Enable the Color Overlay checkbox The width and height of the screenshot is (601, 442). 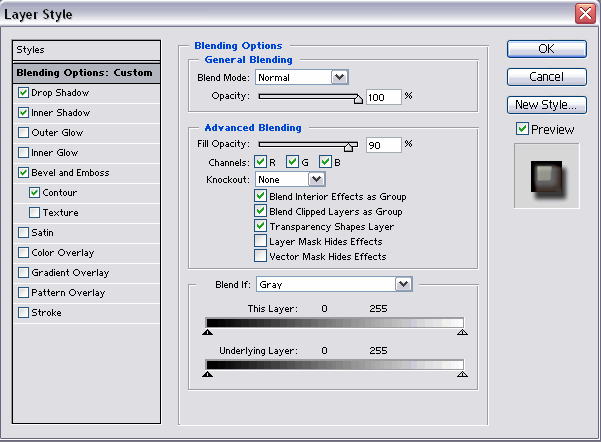tap(23, 253)
